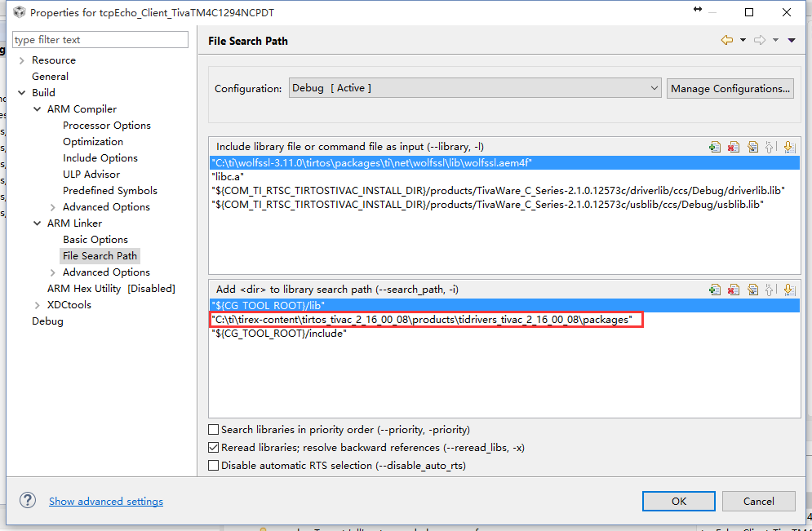Delete selected --search_path entry

pos(734,290)
